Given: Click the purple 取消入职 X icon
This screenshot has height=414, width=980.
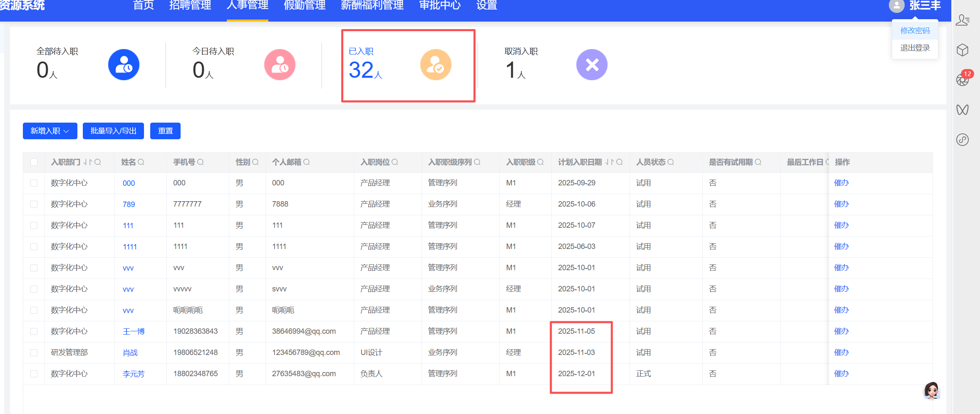Looking at the screenshot, I should [592, 65].
